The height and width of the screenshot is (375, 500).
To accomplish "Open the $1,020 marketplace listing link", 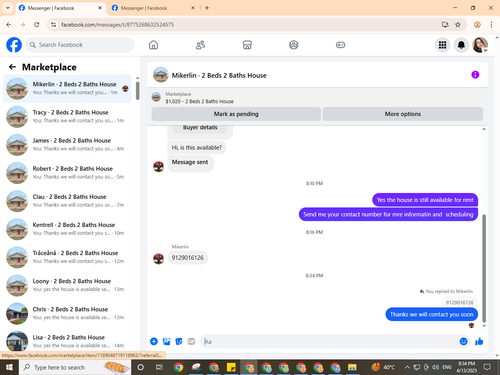I will click(x=199, y=101).
